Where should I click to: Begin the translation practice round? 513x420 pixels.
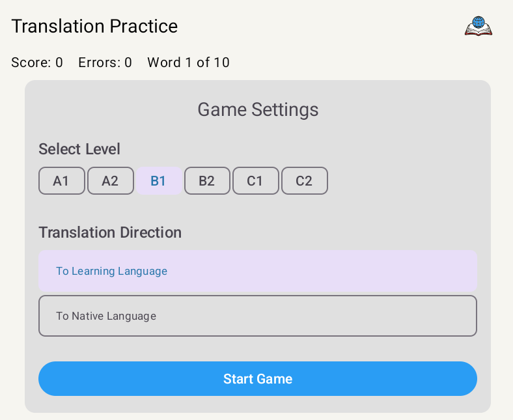pos(258,379)
